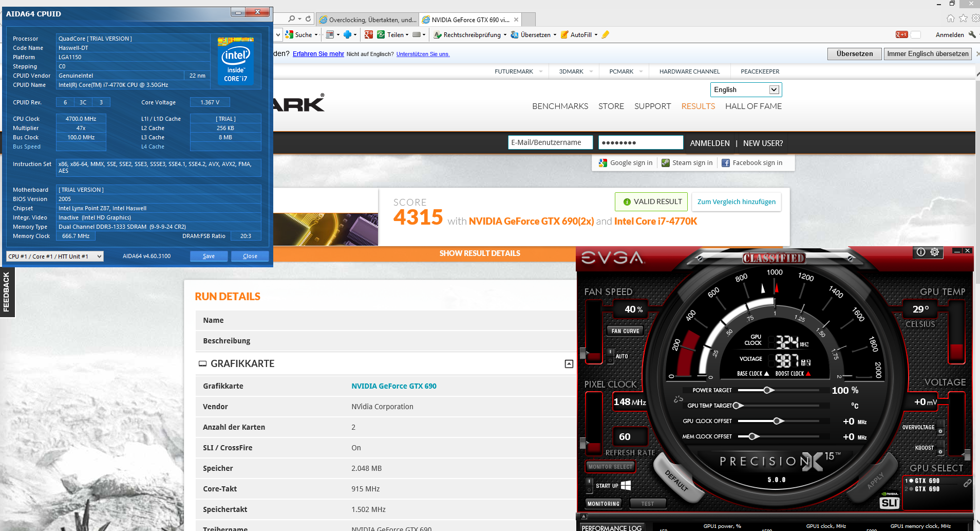Open the RESULTS menu item

point(698,106)
